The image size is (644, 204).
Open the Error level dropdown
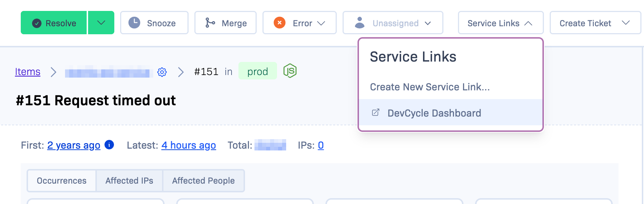pyautogui.click(x=299, y=23)
